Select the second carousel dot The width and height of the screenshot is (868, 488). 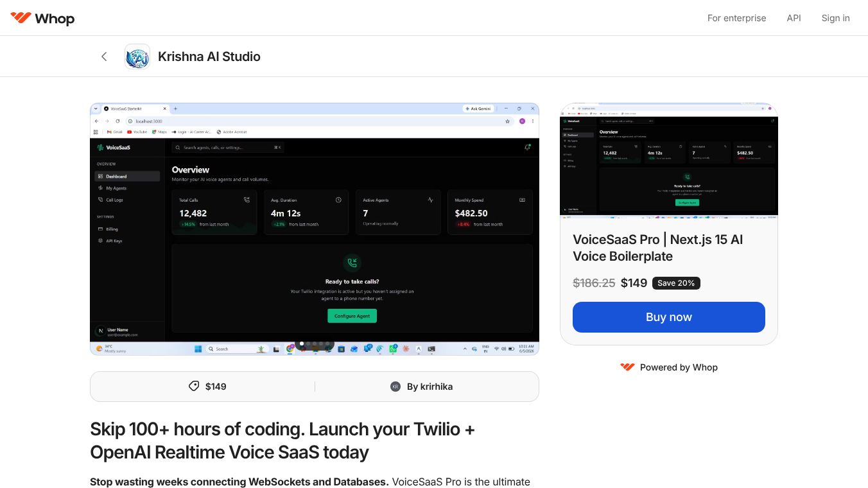click(308, 344)
